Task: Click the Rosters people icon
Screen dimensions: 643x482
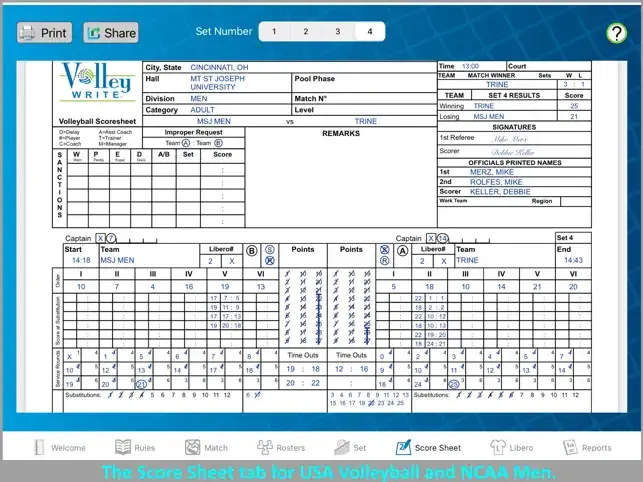Action: point(264,447)
